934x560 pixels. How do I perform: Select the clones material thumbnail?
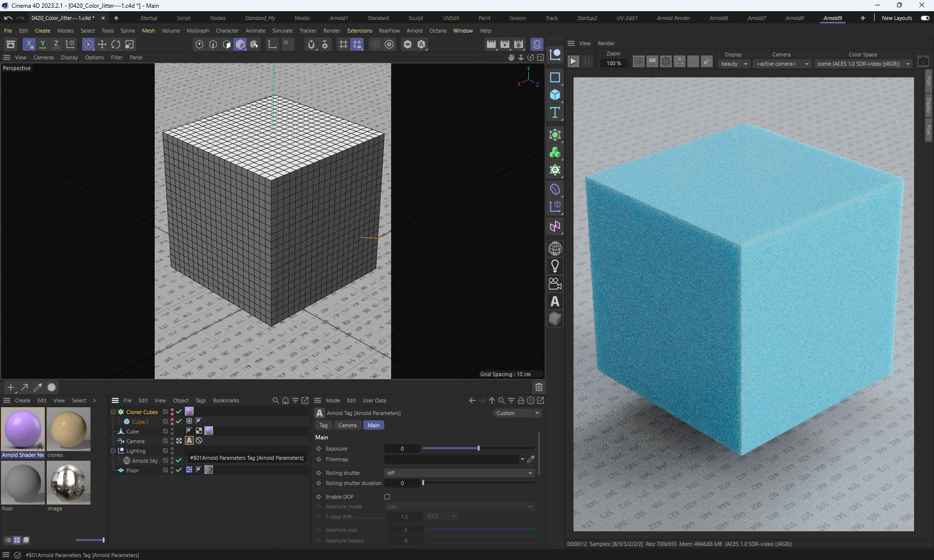[69, 429]
